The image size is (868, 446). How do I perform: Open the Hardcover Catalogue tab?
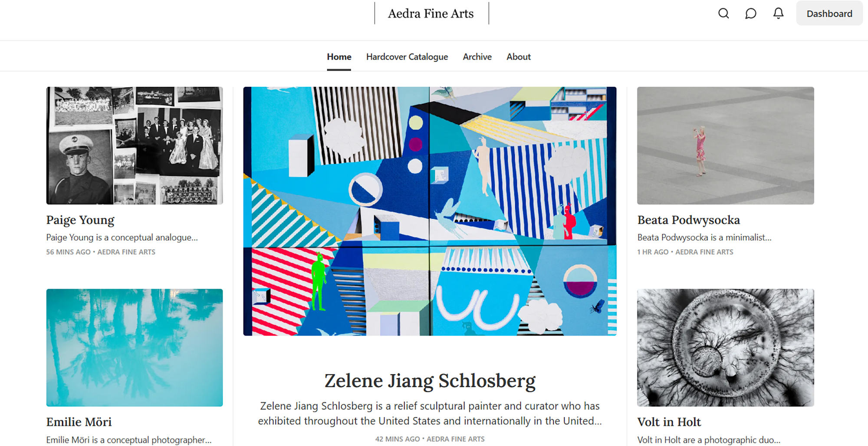pyautogui.click(x=407, y=57)
